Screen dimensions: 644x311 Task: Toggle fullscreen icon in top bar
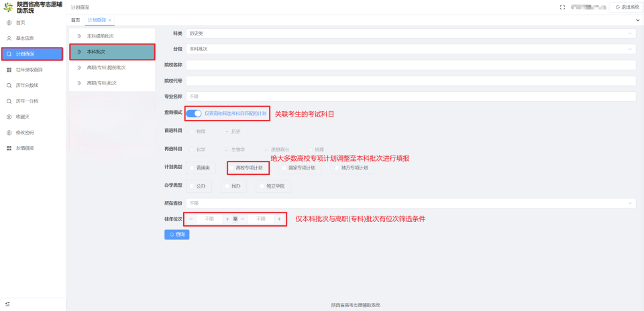point(562,7)
